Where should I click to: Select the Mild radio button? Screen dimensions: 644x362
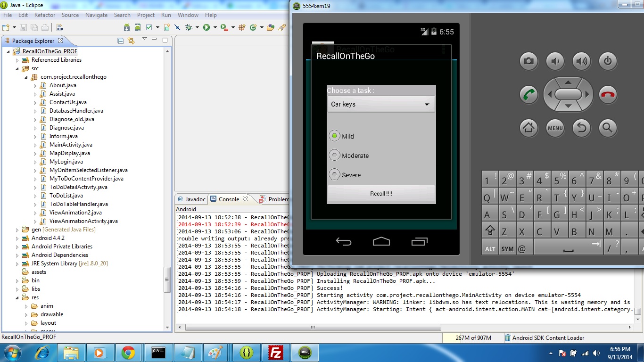point(334,136)
